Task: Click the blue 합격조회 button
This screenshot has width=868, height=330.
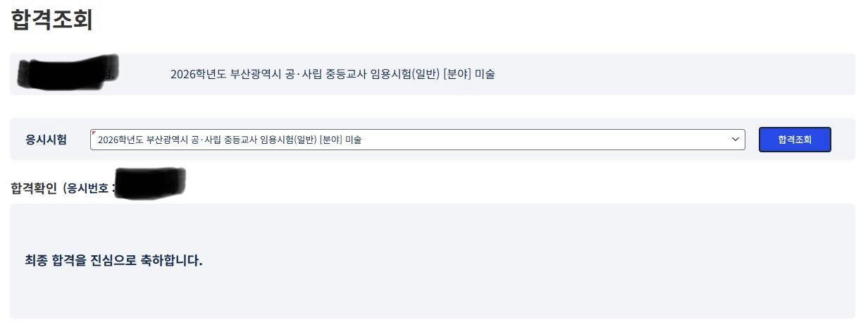Action: coord(795,140)
